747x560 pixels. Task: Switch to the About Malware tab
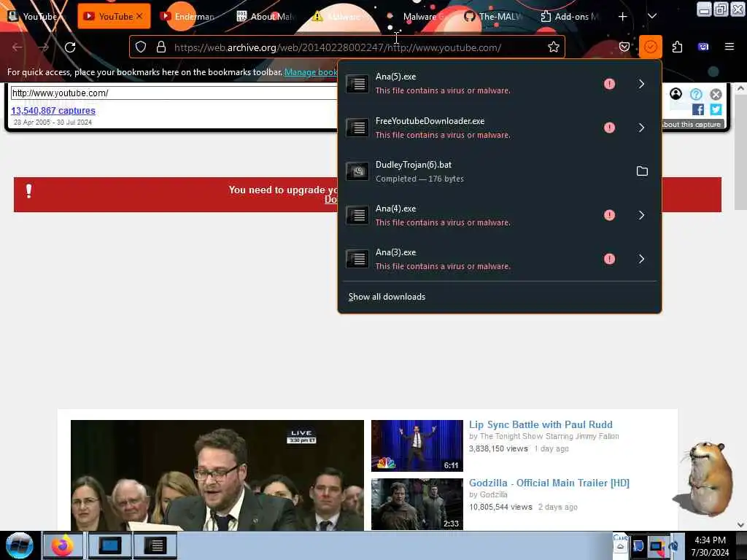point(266,16)
